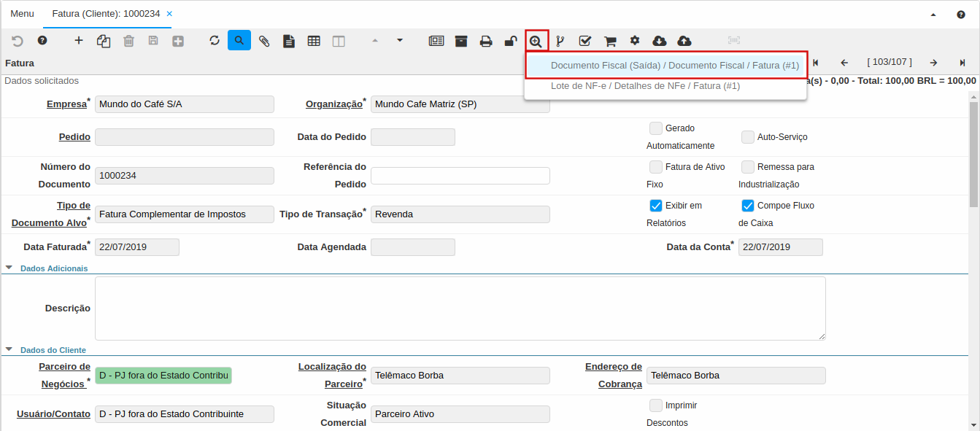
Task: Enable the Gerado Automaticamente checkbox
Action: pyautogui.click(x=656, y=128)
